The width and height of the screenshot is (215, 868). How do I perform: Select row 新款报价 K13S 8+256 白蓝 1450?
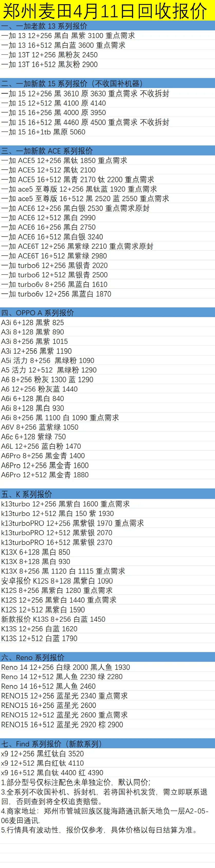click(107, 619)
